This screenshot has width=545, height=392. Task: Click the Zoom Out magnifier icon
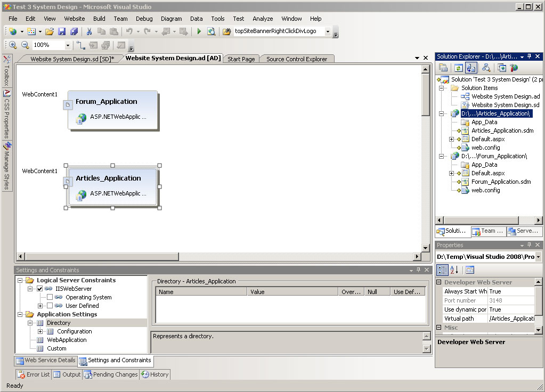[25, 45]
